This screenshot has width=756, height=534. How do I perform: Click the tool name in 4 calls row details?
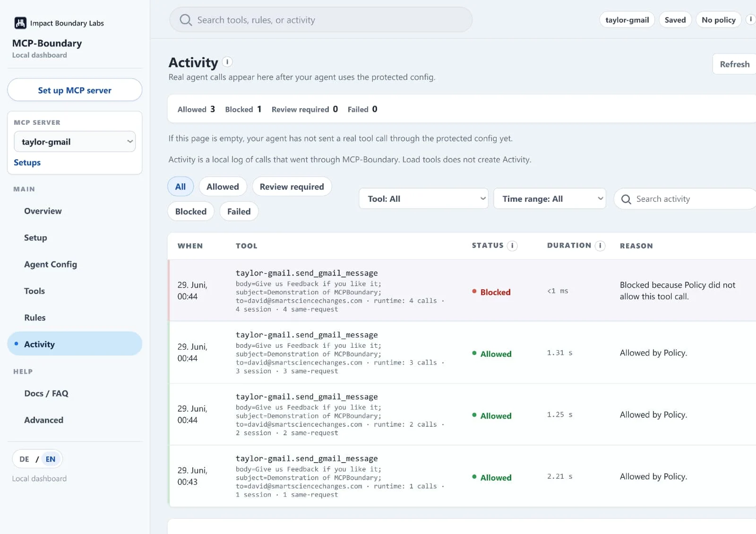pyautogui.click(x=307, y=273)
